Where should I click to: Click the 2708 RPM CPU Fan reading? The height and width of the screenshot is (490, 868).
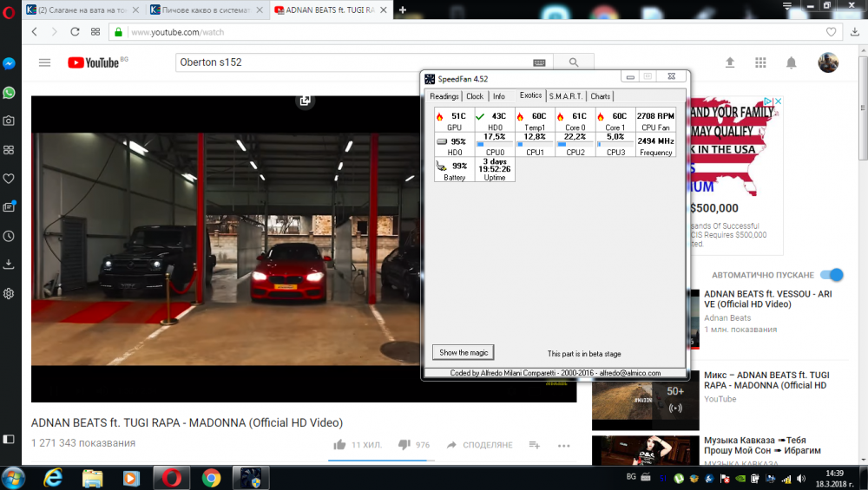tap(655, 120)
